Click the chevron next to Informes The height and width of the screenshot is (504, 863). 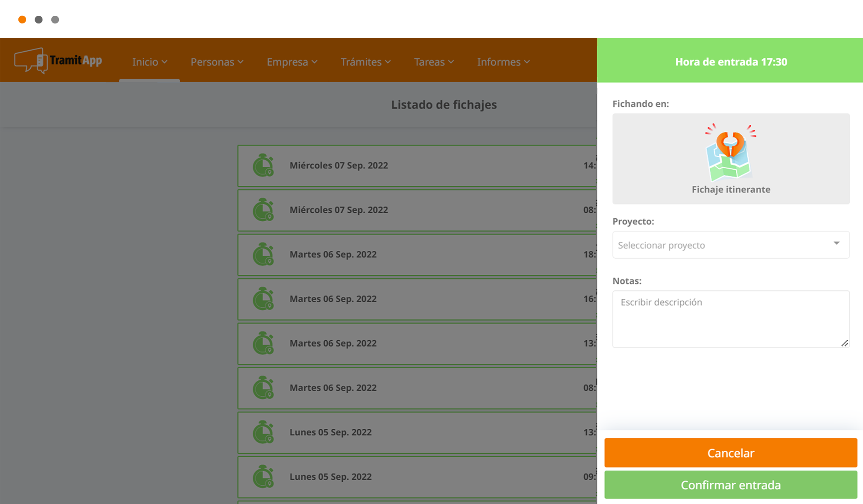[x=527, y=62]
